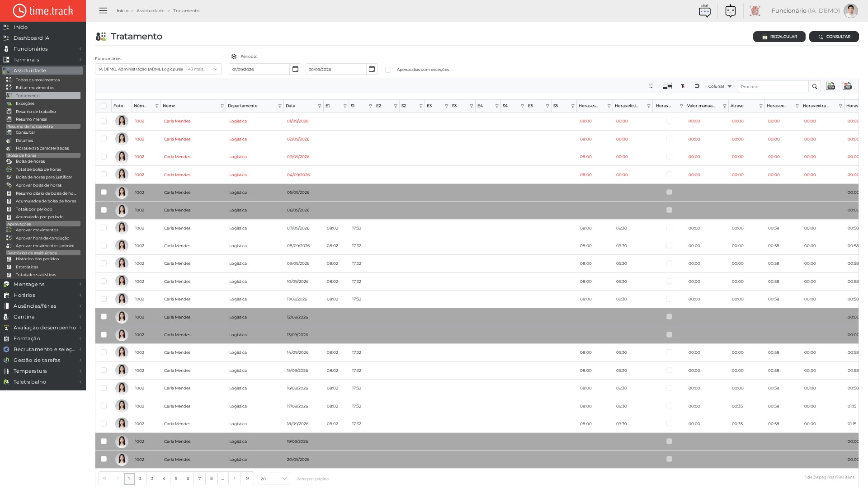The height and width of the screenshot is (488, 868).
Task: Export table to PDF file
Action: point(847,86)
